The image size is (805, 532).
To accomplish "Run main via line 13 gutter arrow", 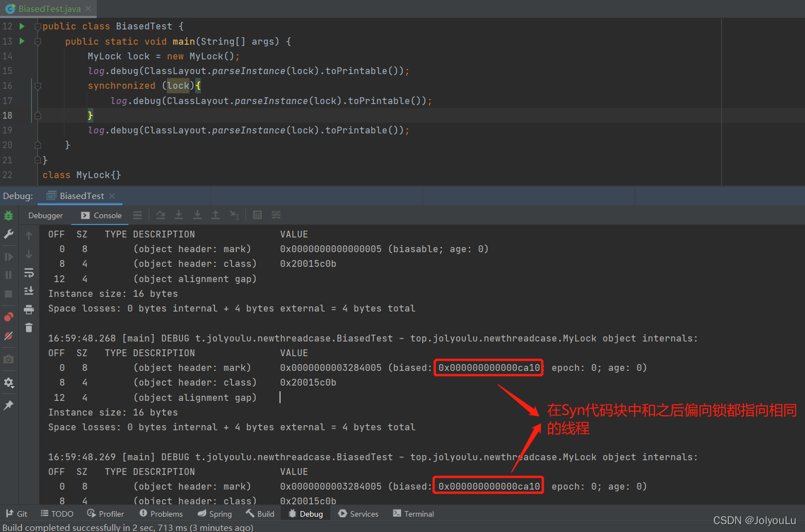I will tap(22, 41).
